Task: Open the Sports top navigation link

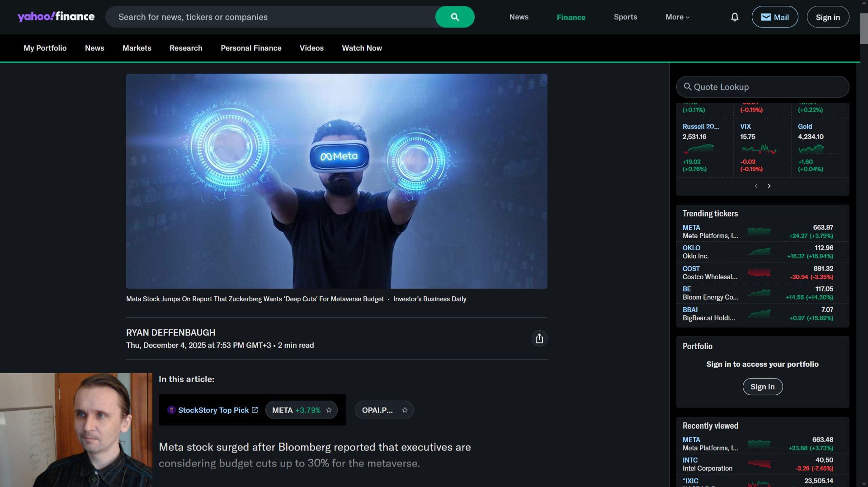Action: [x=625, y=17]
